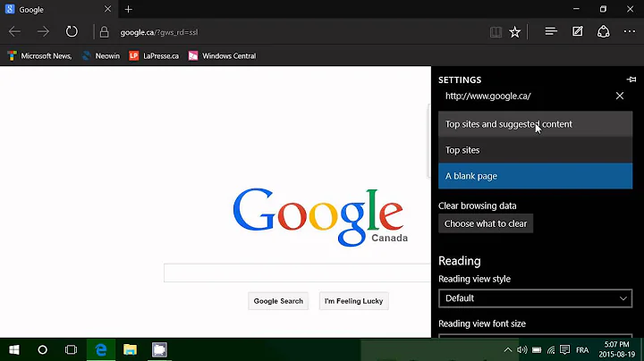The image size is (644, 361).
Task: Click the Google logo on the page
Action: (320, 217)
